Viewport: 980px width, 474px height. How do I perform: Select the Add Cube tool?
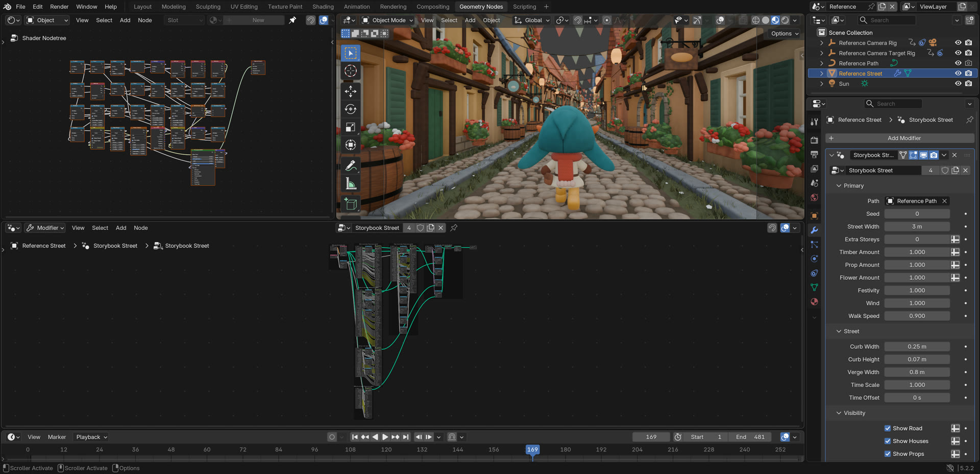(x=351, y=204)
